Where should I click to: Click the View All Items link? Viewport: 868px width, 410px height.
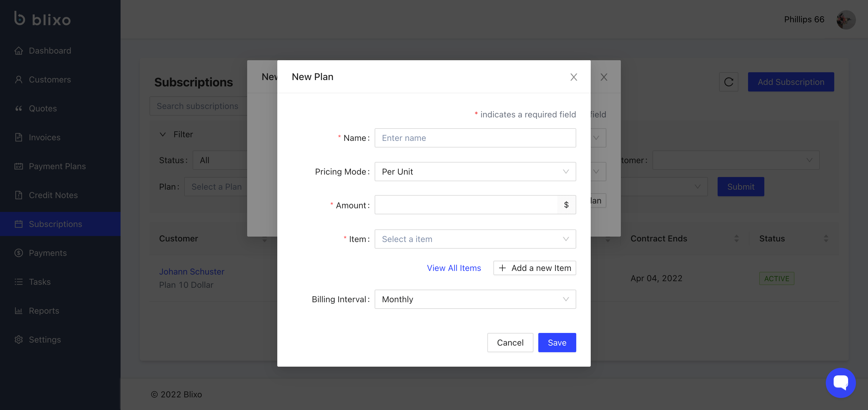click(x=454, y=268)
